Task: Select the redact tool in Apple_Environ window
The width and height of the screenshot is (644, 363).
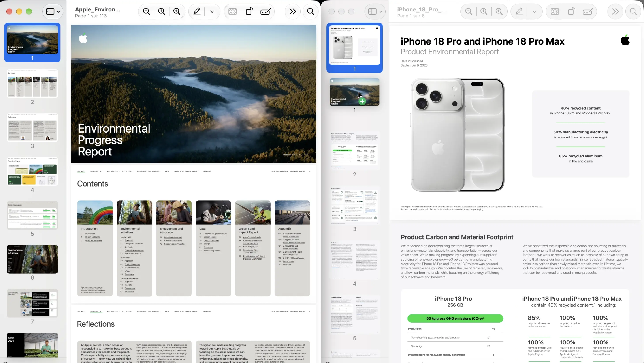Action: pos(232,11)
